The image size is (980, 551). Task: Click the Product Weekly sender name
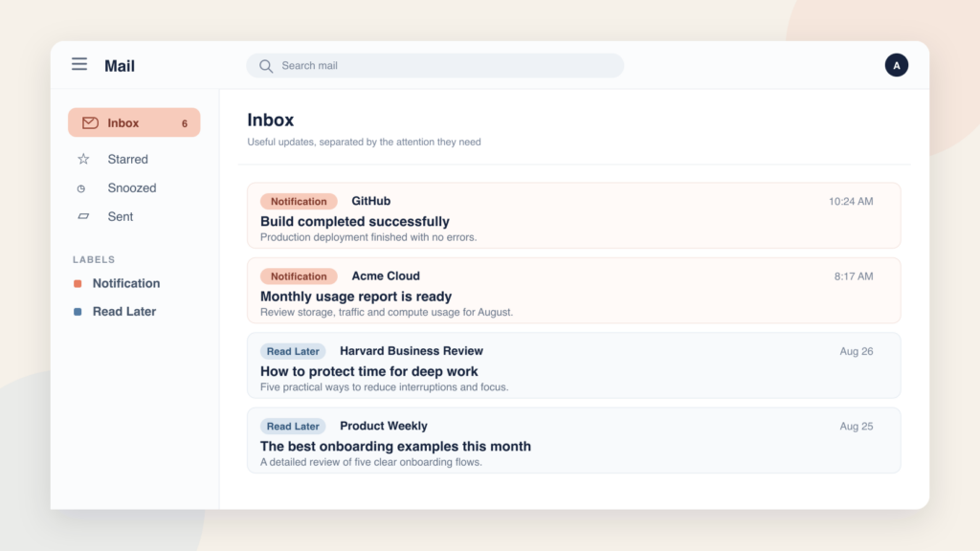[x=384, y=426]
